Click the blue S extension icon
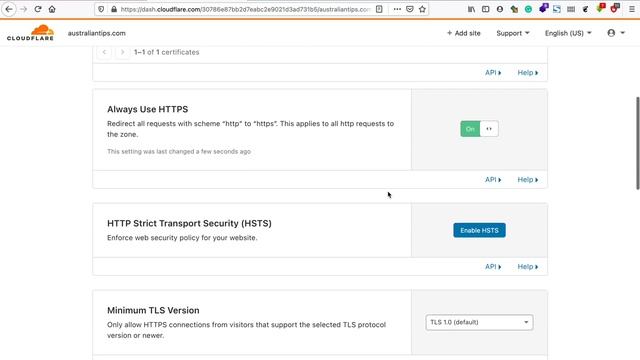The width and height of the screenshot is (640, 360). pyautogui.click(x=557, y=9)
